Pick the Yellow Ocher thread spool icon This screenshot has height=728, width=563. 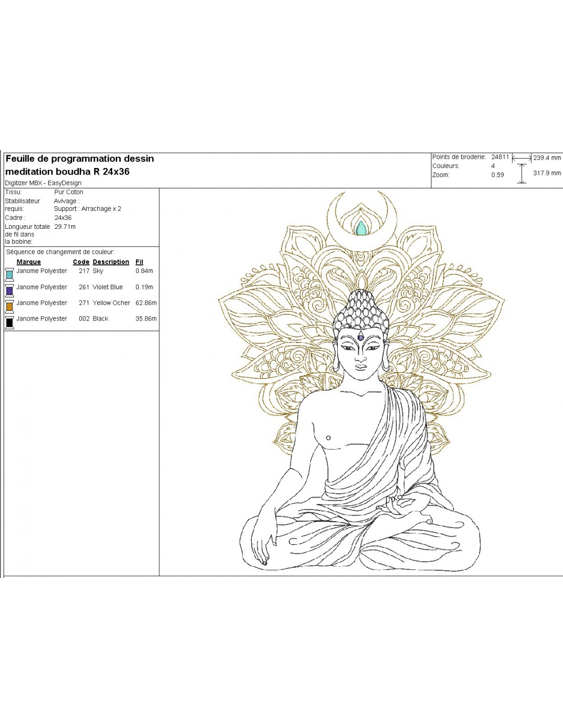tap(9, 306)
